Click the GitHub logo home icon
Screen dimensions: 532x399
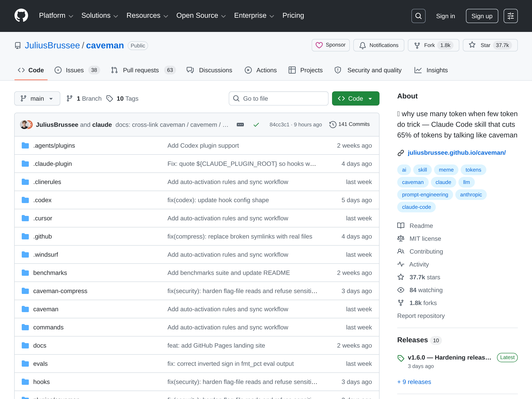(x=21, y=16)
